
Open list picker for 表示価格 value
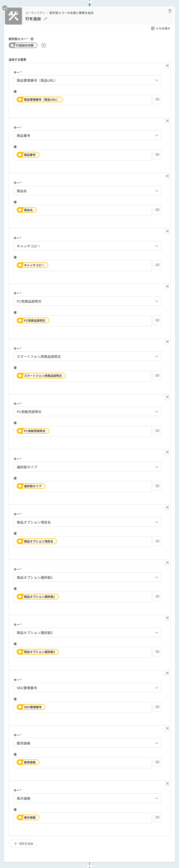click(157, 817)
